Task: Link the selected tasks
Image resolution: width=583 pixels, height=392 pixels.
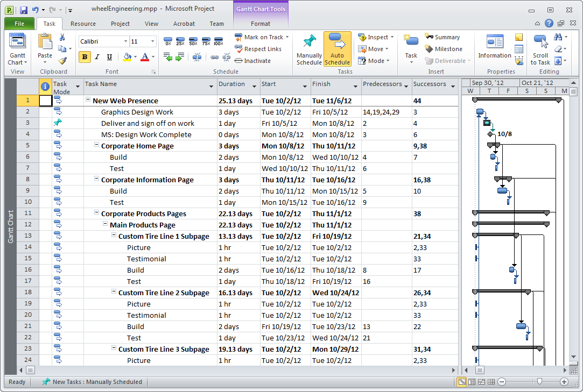Action: 215,57
